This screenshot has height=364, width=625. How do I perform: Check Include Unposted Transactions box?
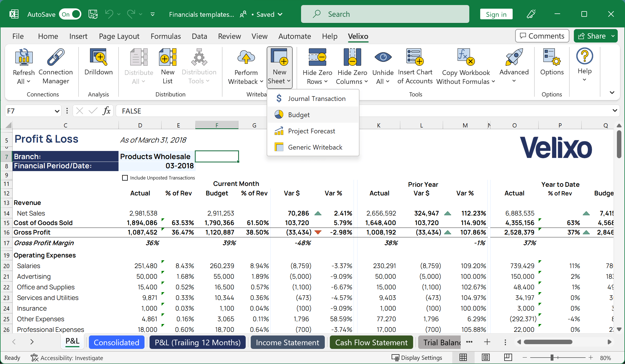click(x=125, y=178)
